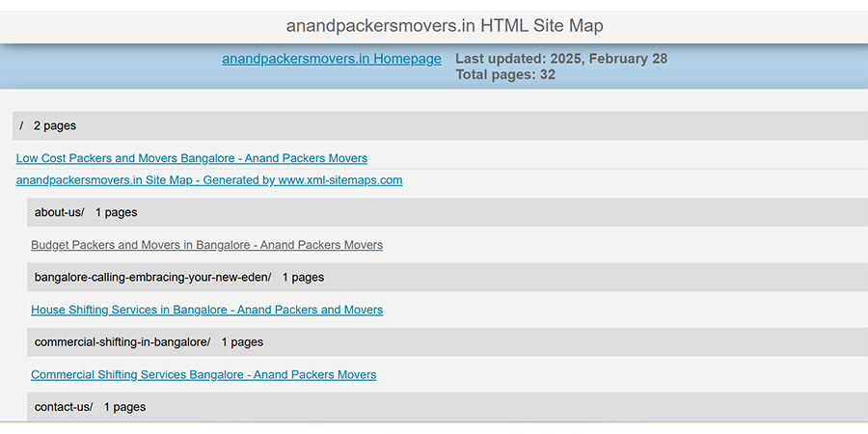The height and width of the screenshot is (434, 868).
Task: Open House Shifting Services in Bangalore link
Action: coord(207,310)
